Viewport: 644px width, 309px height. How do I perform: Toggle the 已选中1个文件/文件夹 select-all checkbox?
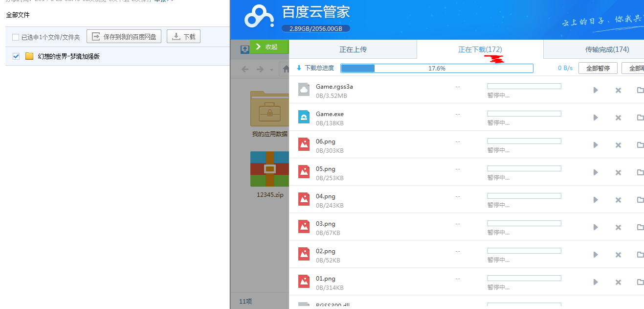pos(16,37)
